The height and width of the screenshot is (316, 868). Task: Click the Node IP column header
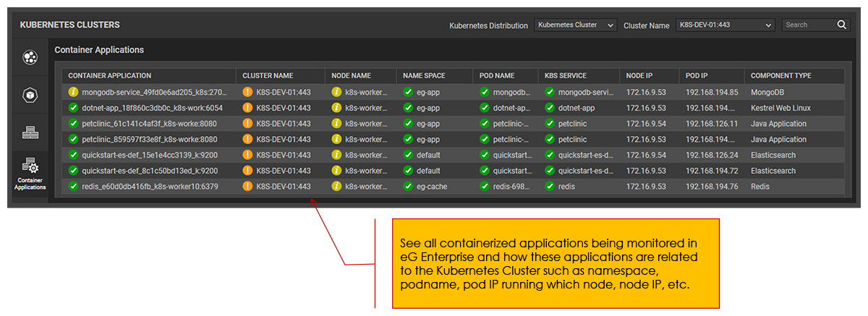tap(639, 75)
